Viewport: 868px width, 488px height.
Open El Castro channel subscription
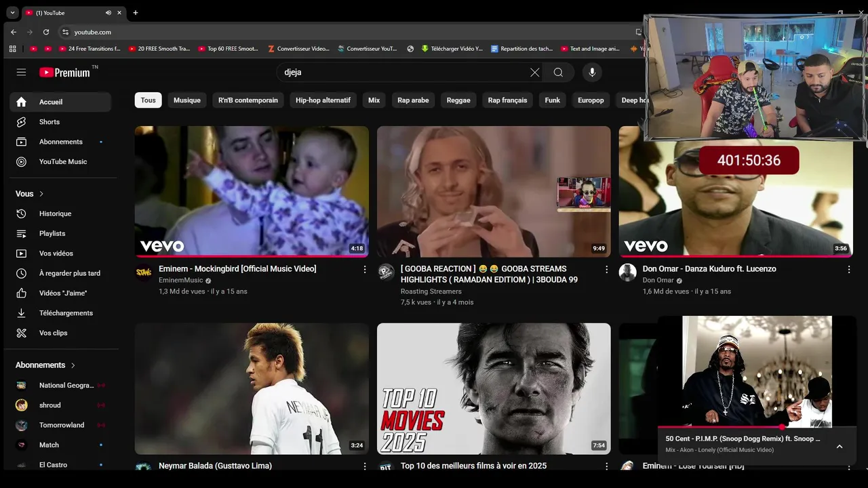coord(60,464)
